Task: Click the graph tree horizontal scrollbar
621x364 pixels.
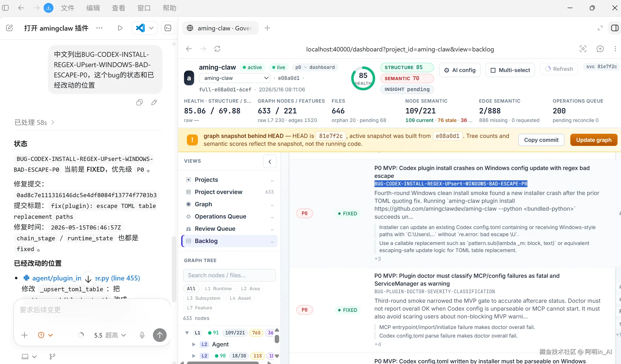Action: 223,363
